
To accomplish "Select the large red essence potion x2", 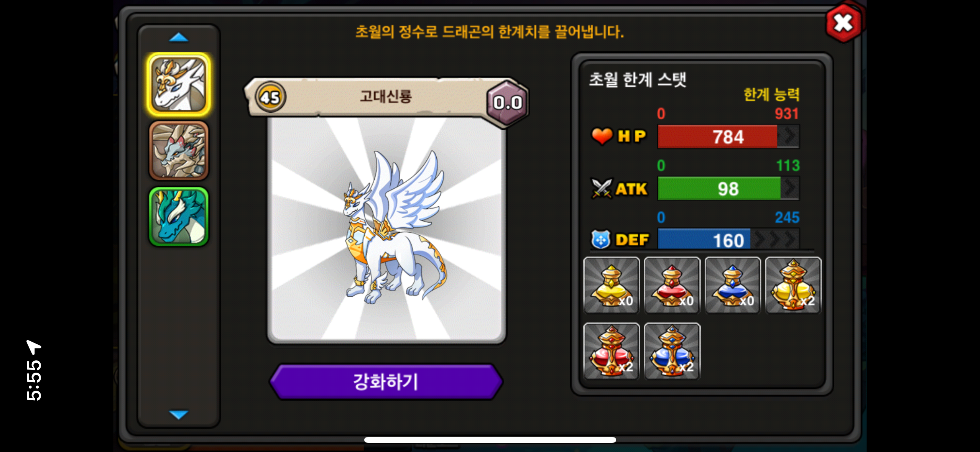I will [611, 351].
